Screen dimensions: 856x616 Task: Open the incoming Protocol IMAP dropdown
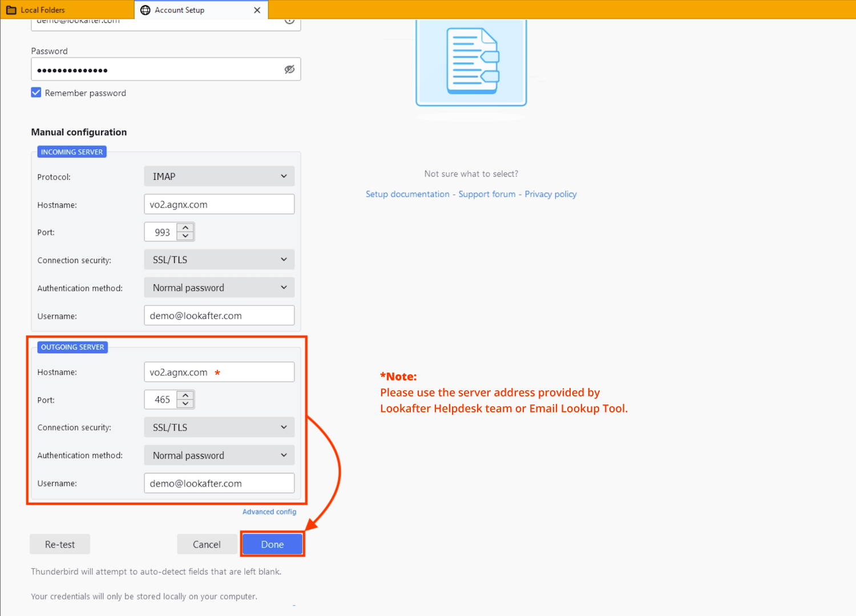point(219,176)
